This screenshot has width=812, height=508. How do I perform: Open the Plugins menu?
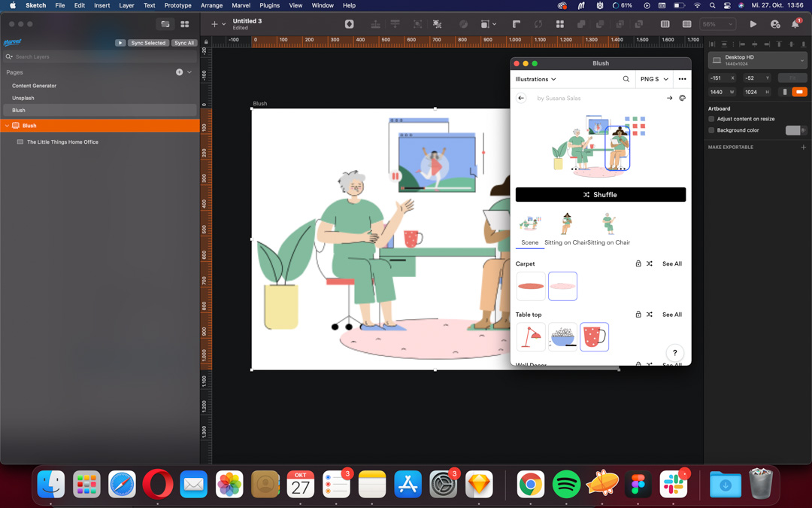click(269, 5)
